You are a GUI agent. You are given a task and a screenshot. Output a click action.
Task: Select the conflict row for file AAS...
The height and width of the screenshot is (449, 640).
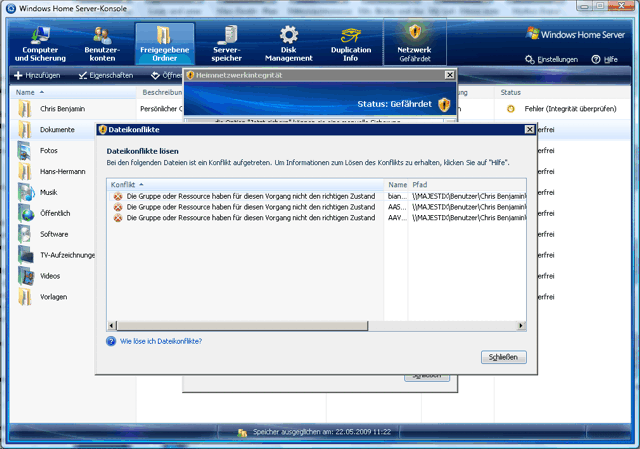point(317,207)
